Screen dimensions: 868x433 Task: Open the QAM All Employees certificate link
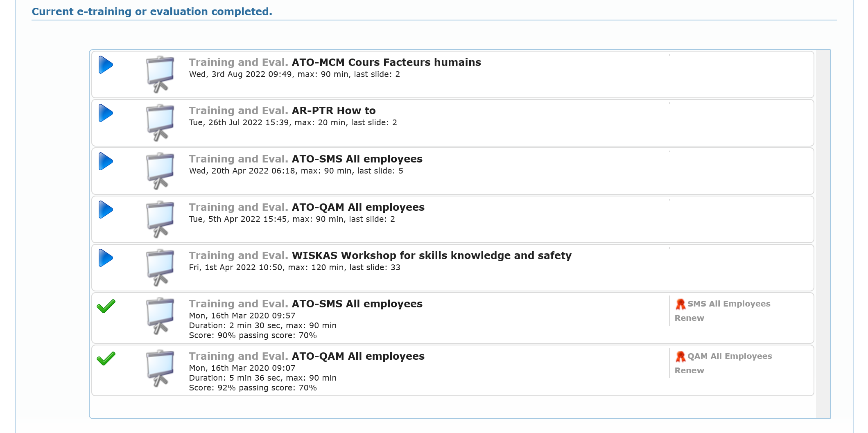(730, 356)
